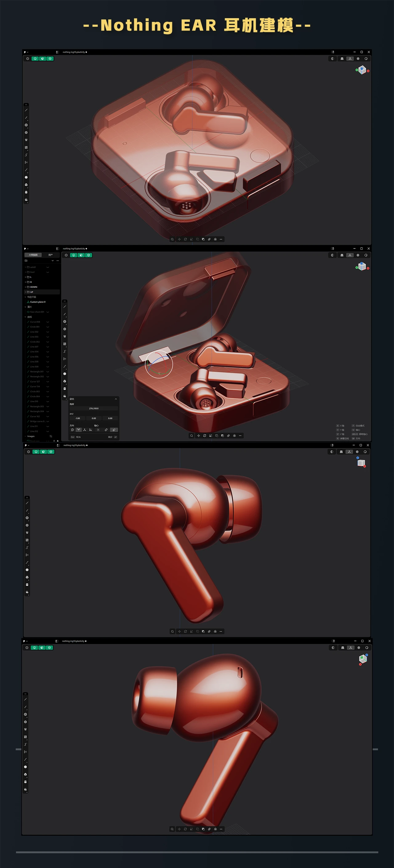Click the Scale command in the second window bottom bar

(211, 436)
